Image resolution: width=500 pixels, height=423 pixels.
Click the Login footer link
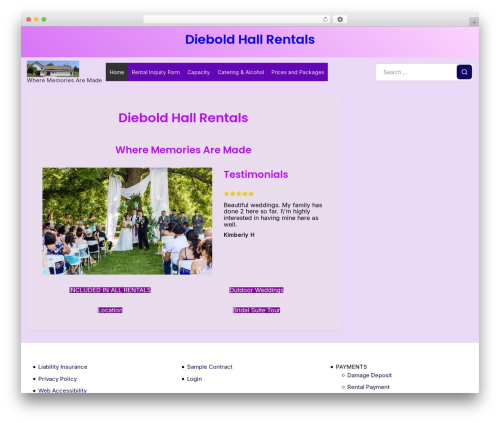coord(194,379)
